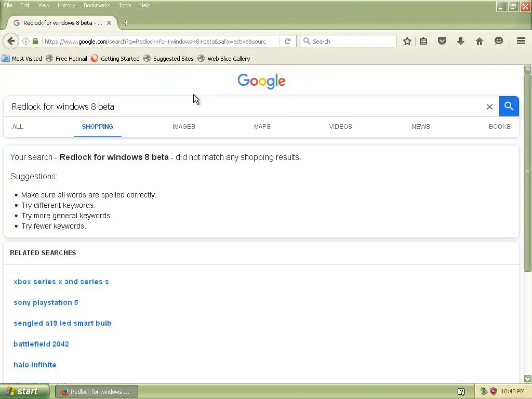Open a new tab with plus icon

[126, 23]
